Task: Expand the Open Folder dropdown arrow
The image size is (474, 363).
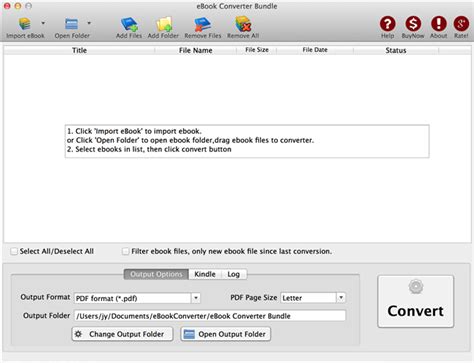Action: pyautogui.click(x=89, y=23)
